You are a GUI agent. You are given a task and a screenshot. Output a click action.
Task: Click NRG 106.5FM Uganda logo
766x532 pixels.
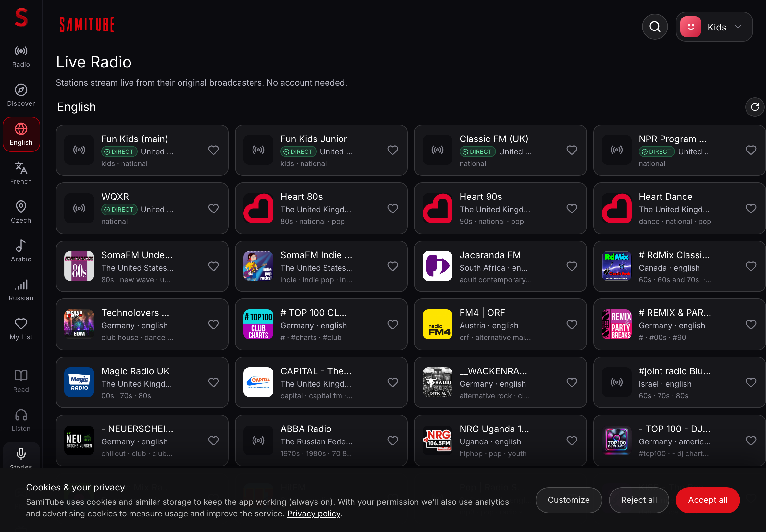coord(437,441)
